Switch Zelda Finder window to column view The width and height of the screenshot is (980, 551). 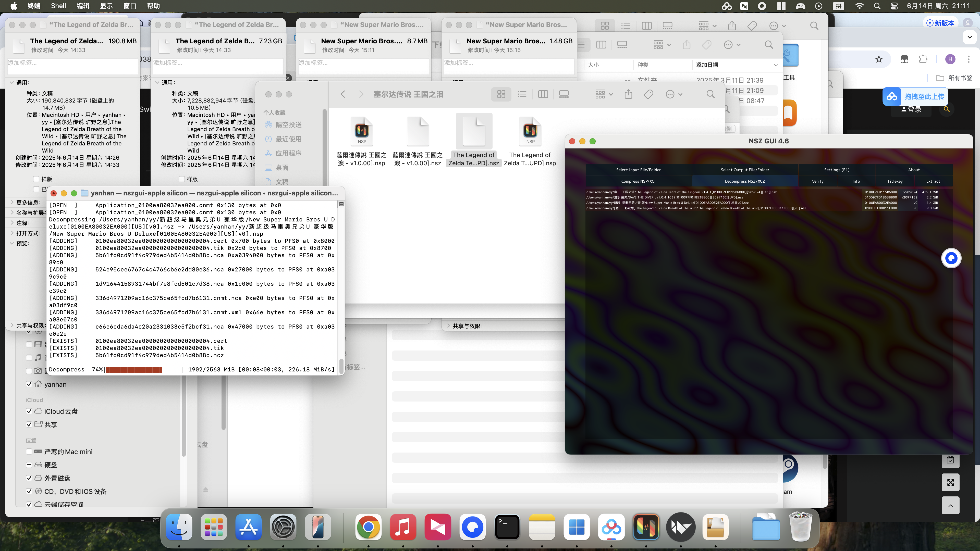543,94
